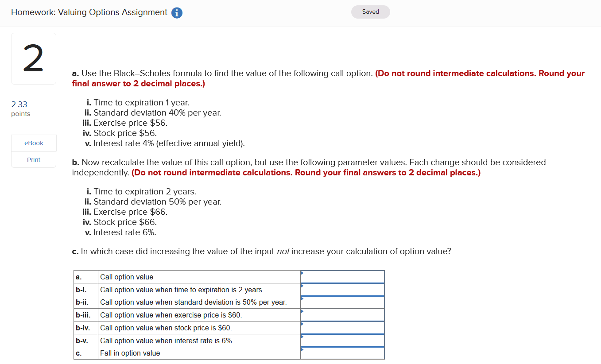The height and width of the screenshot is (364, 601).
Task: Click the Call option value input field
Action: point(343,276)
